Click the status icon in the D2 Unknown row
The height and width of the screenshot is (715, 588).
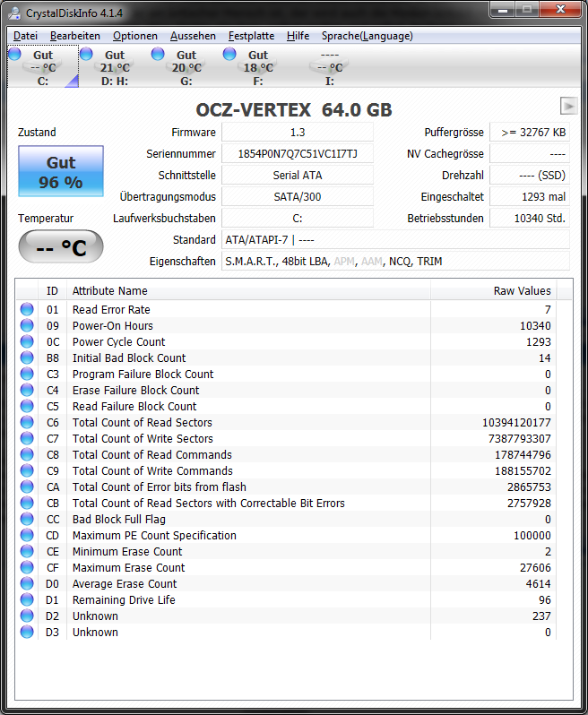coord(27,616)
